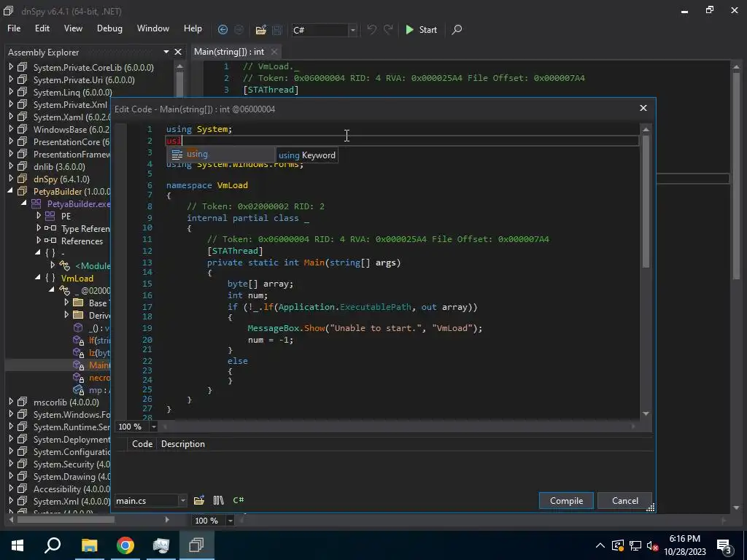The width and height of the screenshot is (747, 560).
Task: Open the Window menu
Action: [x=153, y=28]
